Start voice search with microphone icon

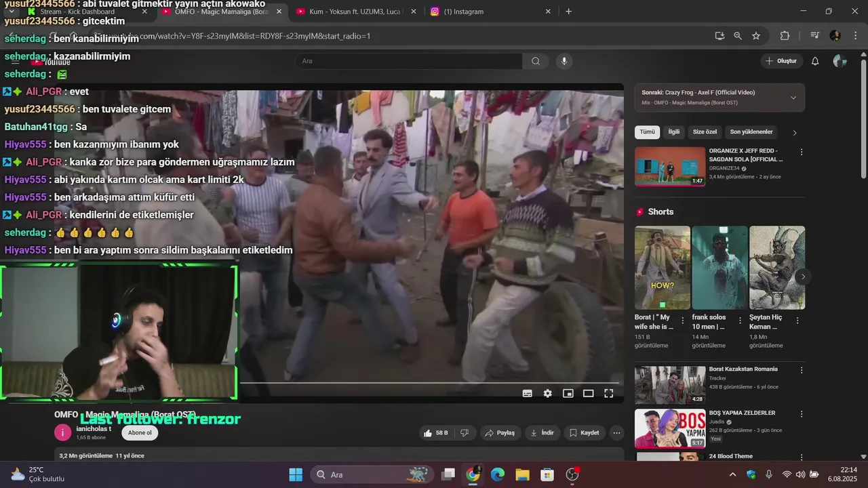(564, 61)
